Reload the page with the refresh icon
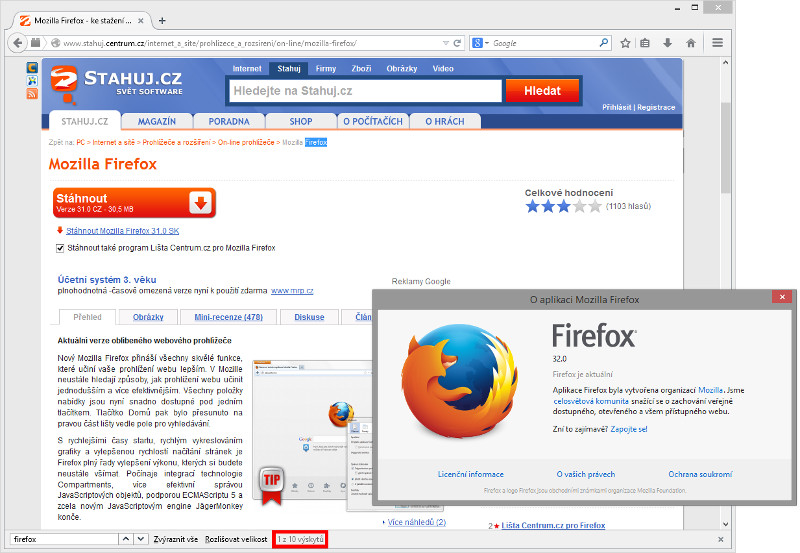Viewport: 800px width, 553px height. point(458,43)
